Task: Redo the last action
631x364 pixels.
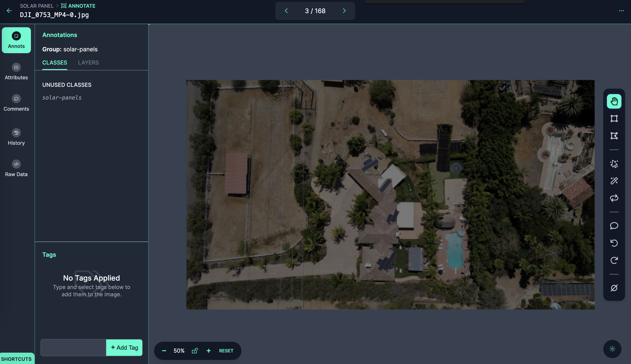Action: point(614,260)
